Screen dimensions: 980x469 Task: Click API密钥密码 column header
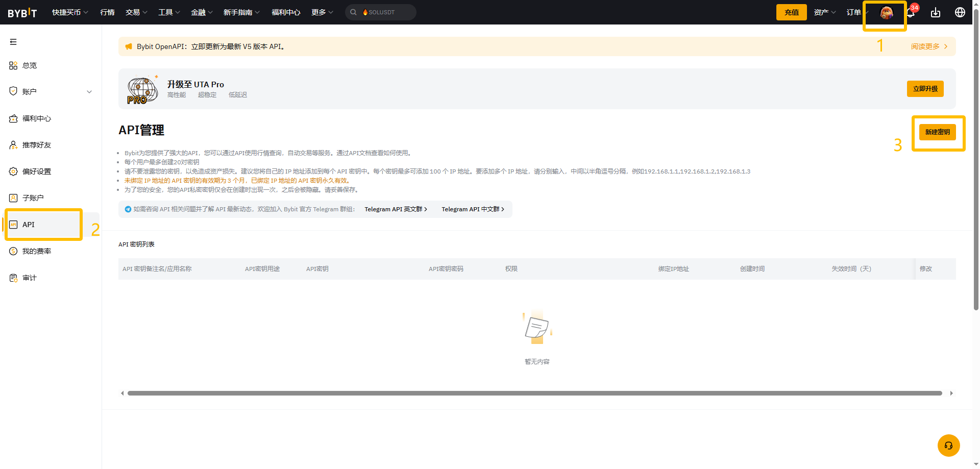[x=446, y=269]
